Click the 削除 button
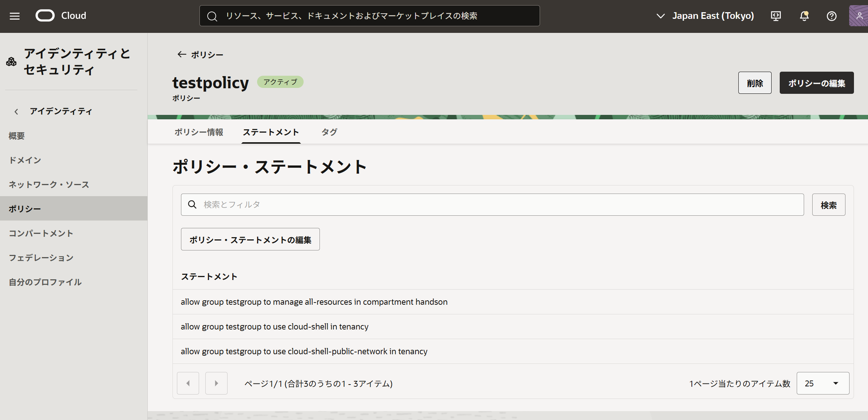The image size is (868, 420). click(x=755, y=83)
